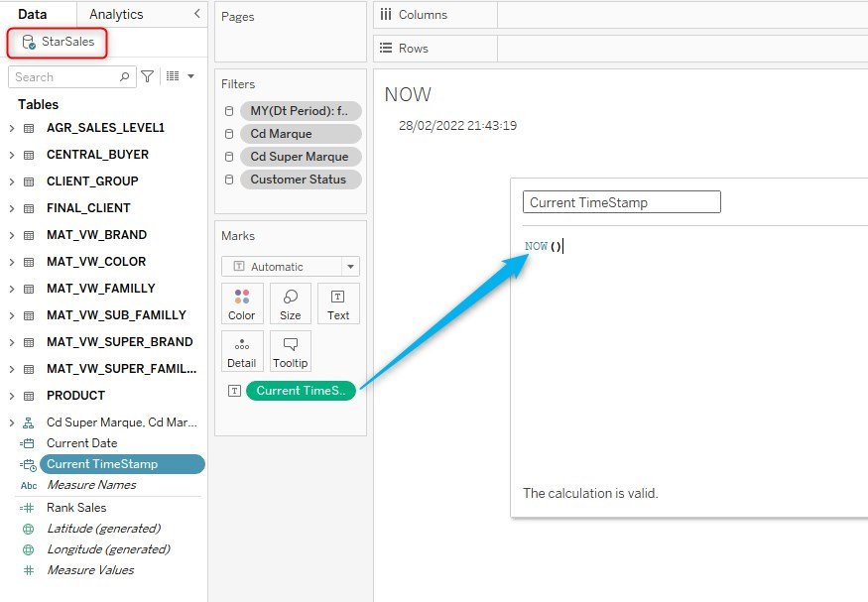Click the NOW() formula in the editor
This screenshot has height=602, width=868.
pos(543,246)
